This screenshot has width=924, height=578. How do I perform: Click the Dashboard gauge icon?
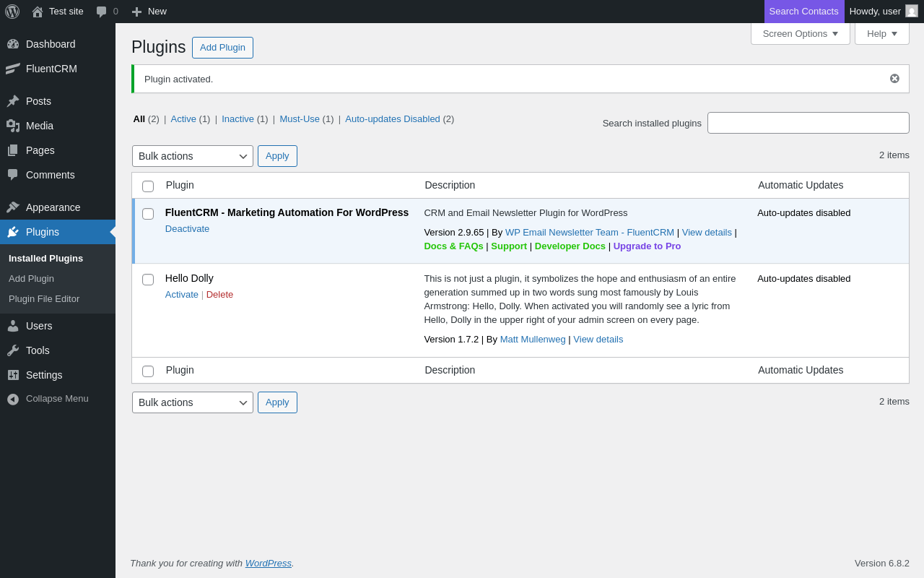pos(13,44)
